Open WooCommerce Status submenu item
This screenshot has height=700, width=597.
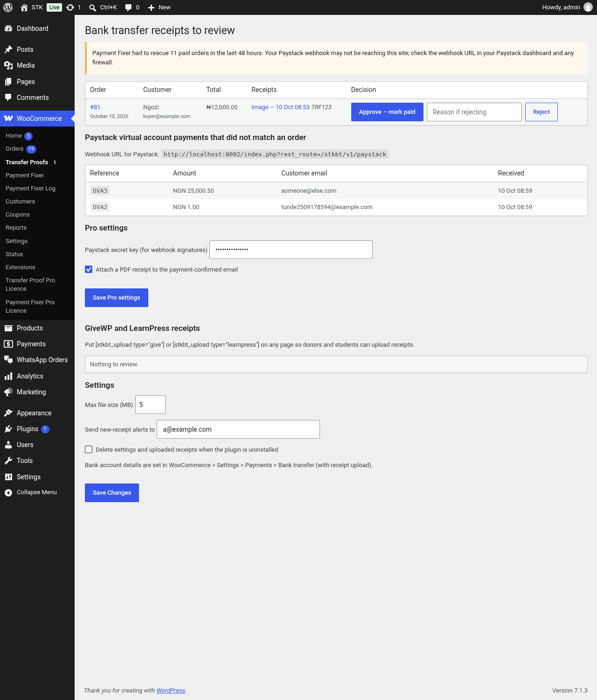pos(14,254)
